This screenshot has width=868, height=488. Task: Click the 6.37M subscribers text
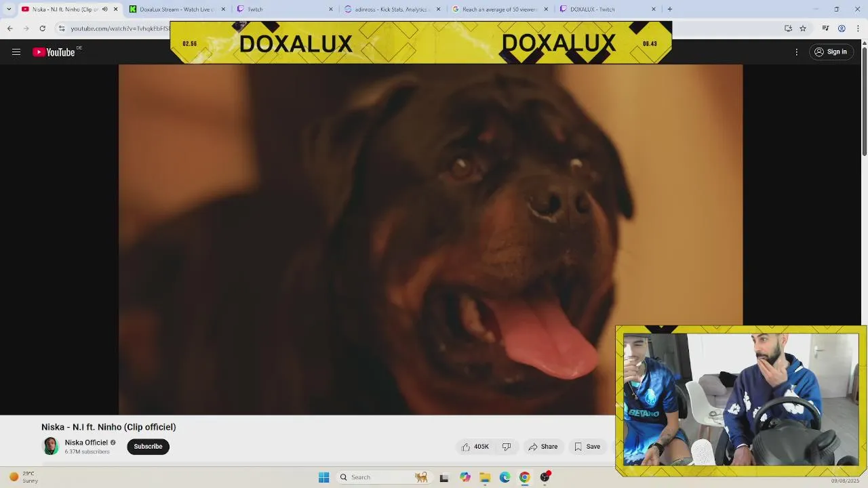(x=87, y=451)
